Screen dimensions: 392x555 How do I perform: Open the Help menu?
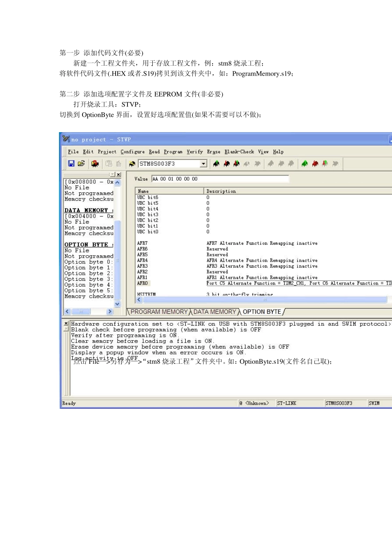tap(278, 152)
